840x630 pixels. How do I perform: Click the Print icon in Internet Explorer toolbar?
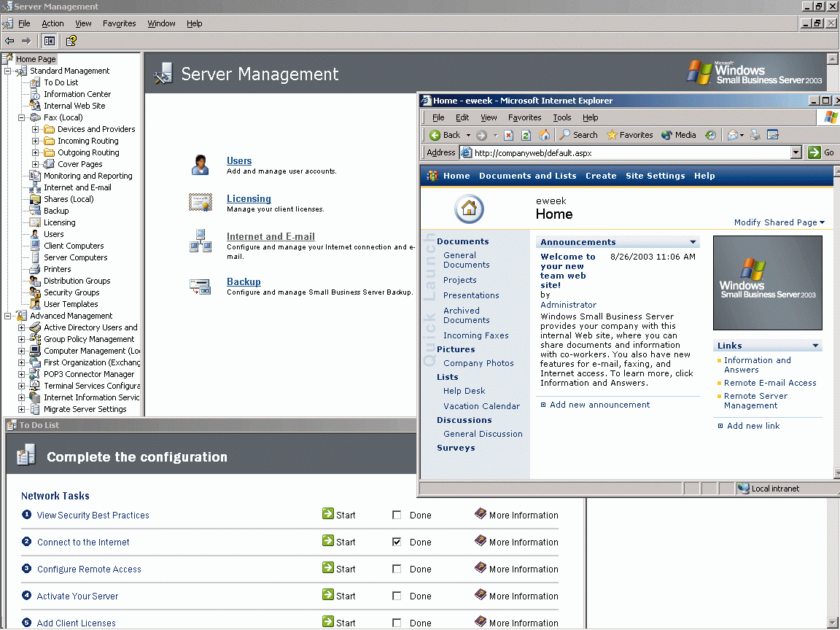click(755, 135)
